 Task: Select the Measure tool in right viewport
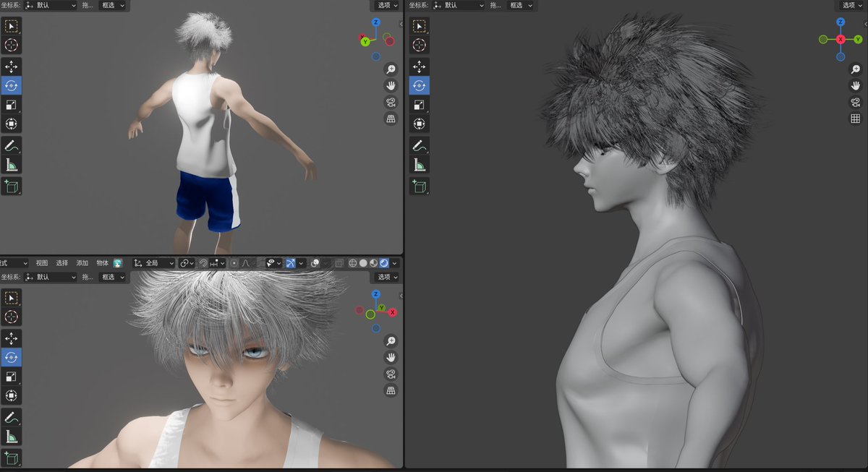pyautogui.click(x=419, y=165)
